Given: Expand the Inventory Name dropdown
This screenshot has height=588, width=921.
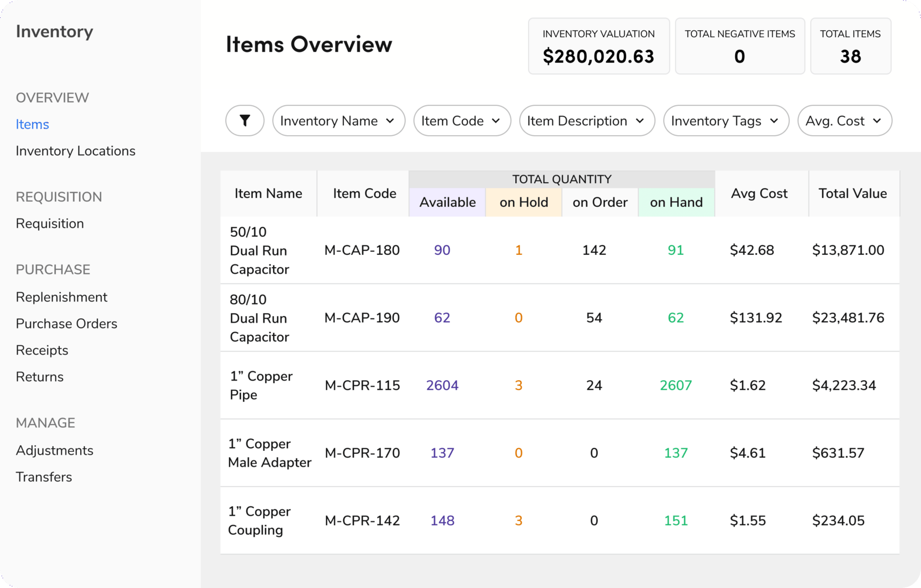Looking at the screenshot, I should 338,121.
